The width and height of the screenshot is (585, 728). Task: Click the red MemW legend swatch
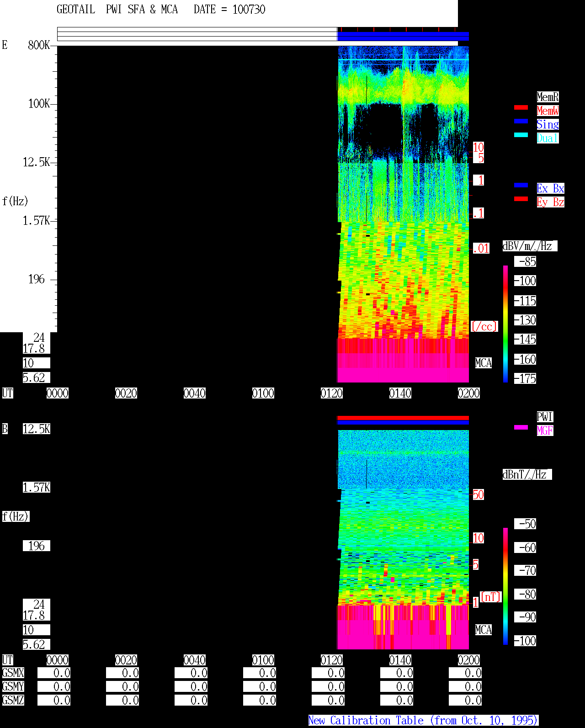coord(521,107)
